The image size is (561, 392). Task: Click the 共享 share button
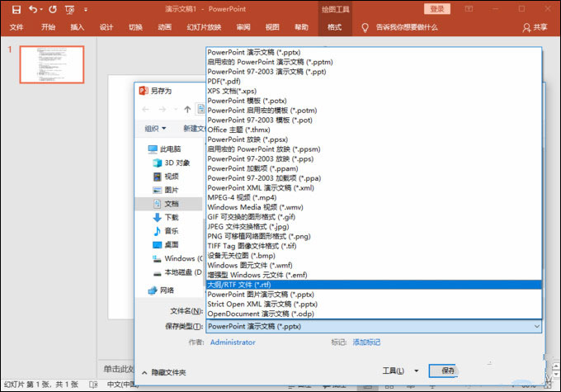click(535, 27)
